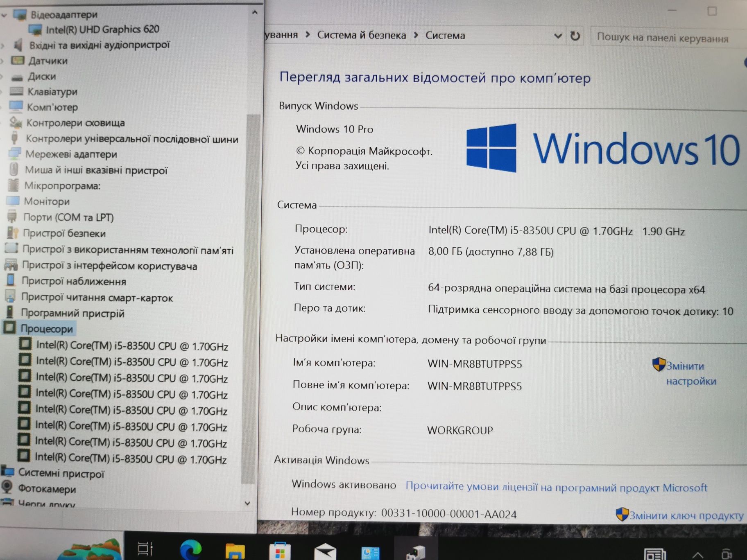This screenshot has width=747, height=560.
Task: Select the first i5-8350U CPU entry
Action: [132, 346]
